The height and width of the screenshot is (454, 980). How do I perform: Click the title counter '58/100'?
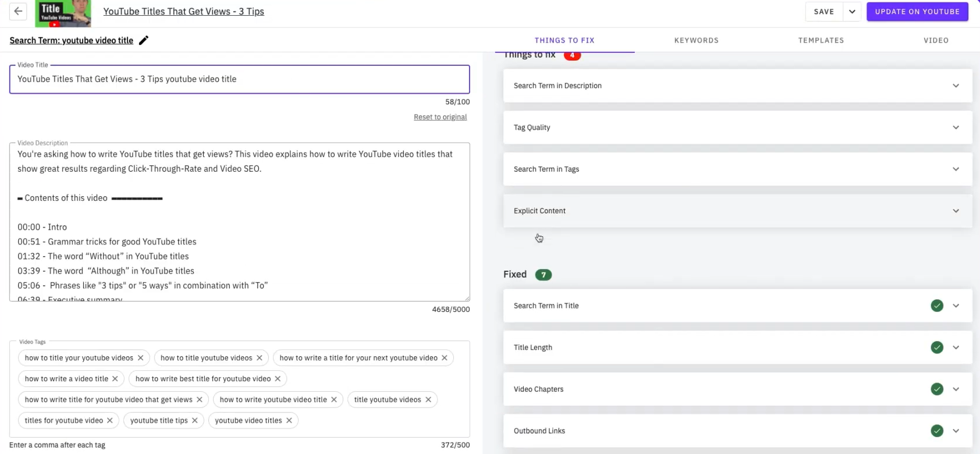[x=457, y=102]
